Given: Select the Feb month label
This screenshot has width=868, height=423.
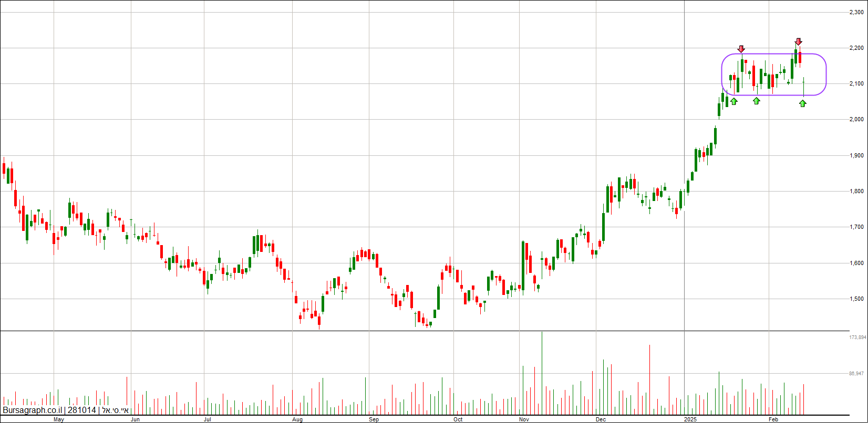Looking at the screenshot, I should [x=773, y=419].
